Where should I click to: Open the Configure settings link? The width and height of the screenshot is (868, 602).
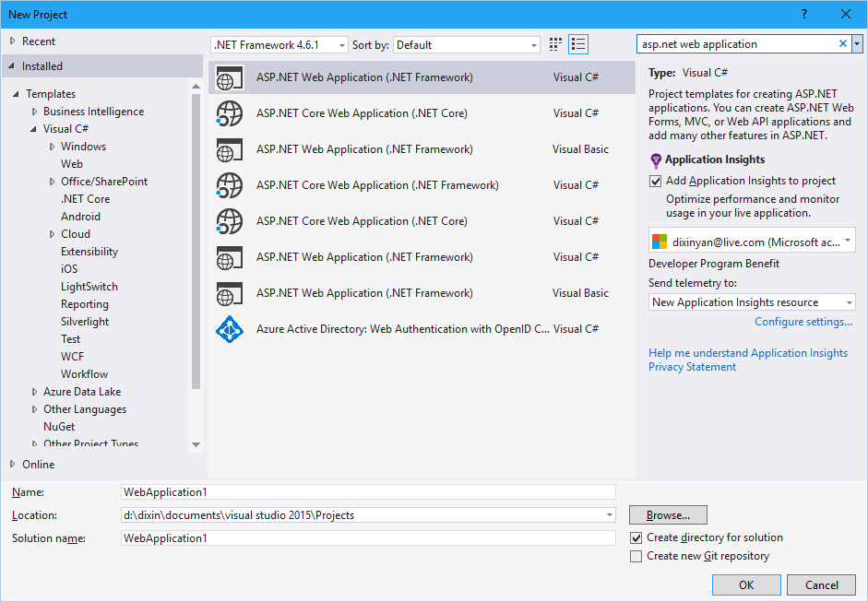tap(803, 322)
